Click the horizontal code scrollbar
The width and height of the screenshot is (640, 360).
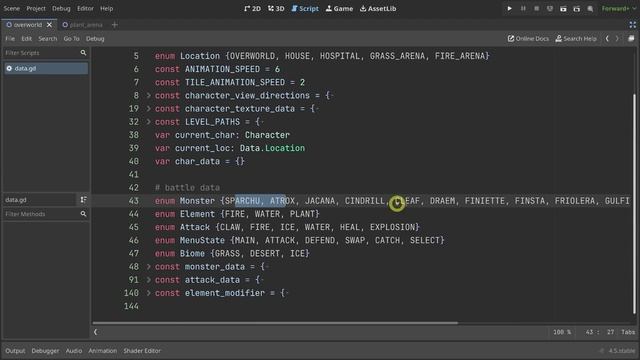[275, 322]
